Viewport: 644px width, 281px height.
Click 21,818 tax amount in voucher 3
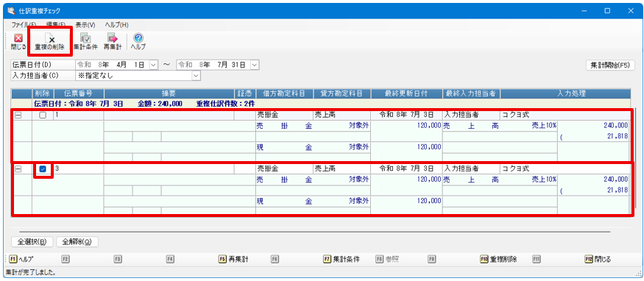coord(617,190)
